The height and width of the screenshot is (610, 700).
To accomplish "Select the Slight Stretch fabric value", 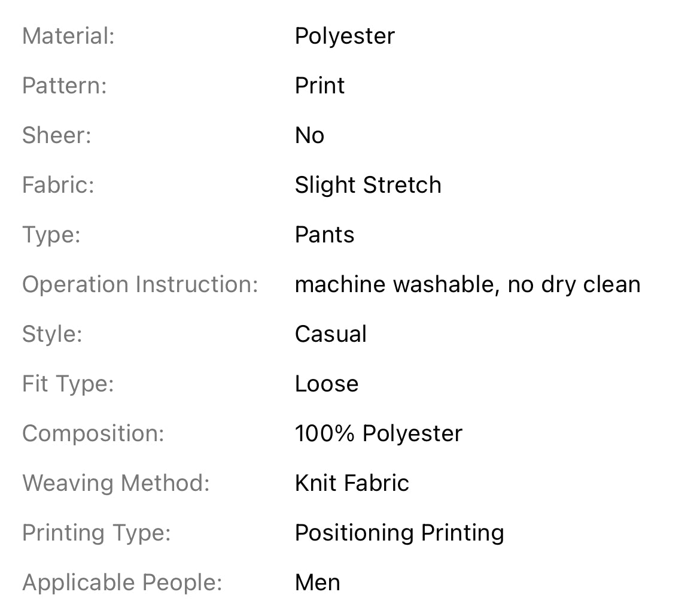I will point(368,185).
